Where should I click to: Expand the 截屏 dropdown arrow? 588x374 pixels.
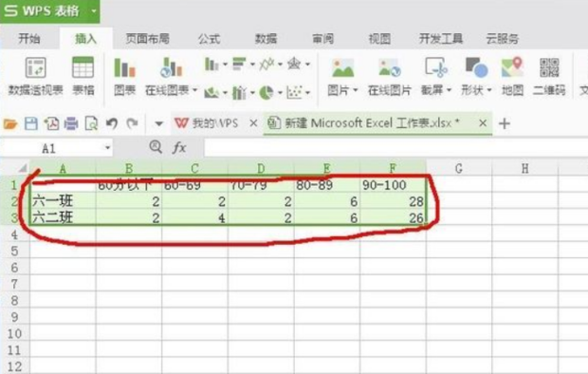449,90
